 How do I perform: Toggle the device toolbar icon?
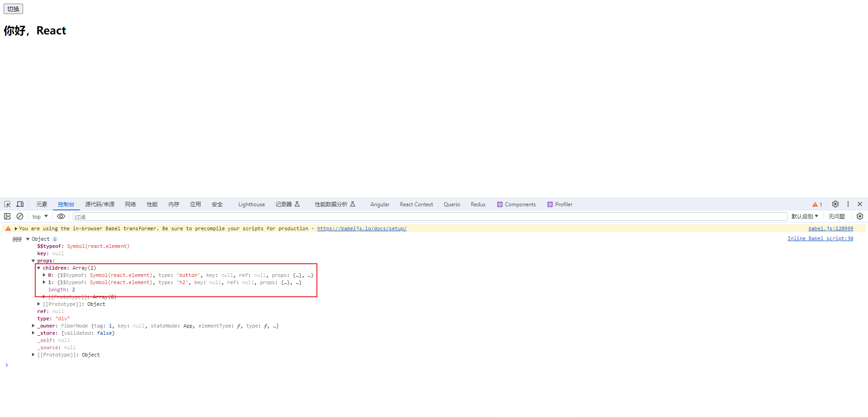click(20, 204)
